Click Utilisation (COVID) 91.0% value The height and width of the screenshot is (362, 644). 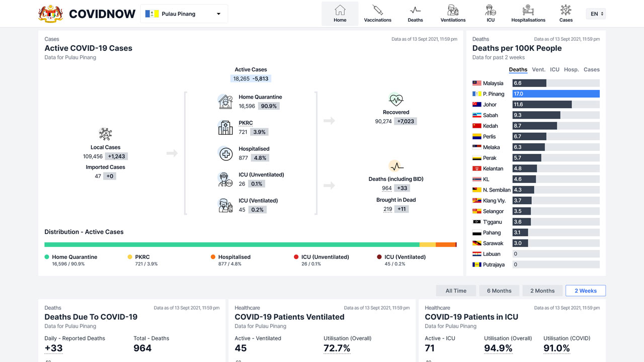(557, 348)
